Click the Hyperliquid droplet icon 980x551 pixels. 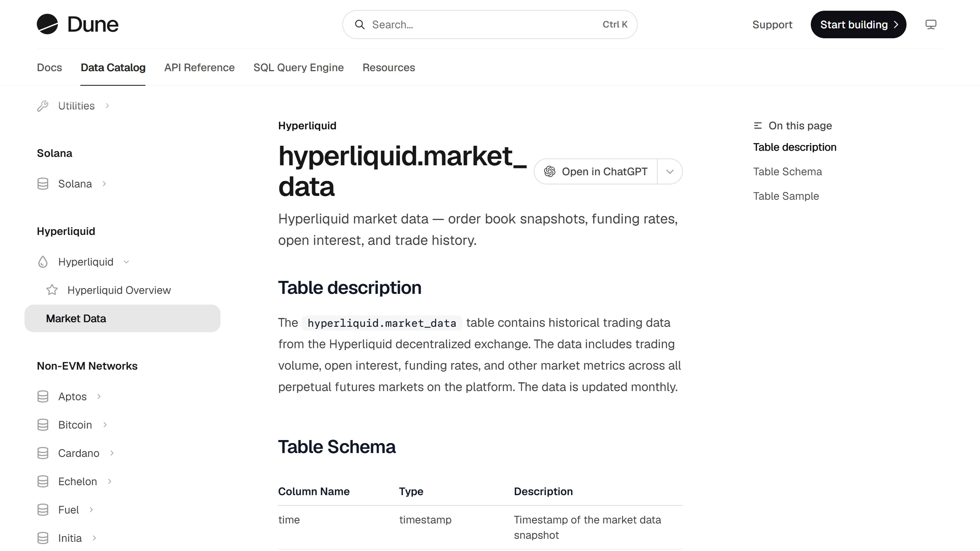[x=43, y=262]
